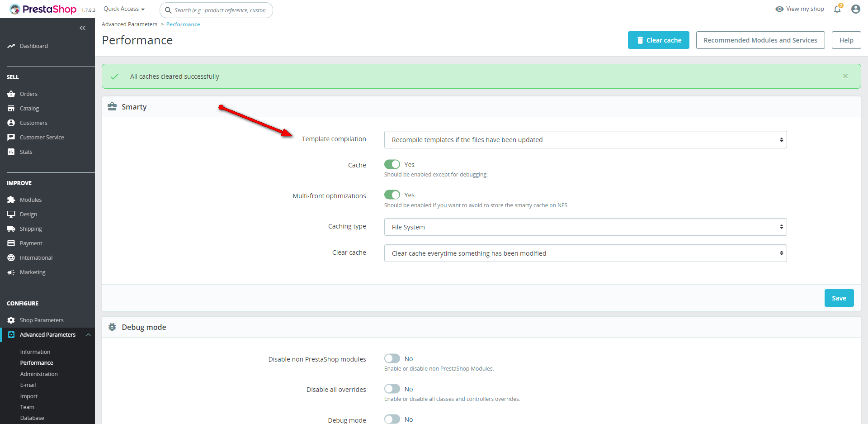Click the Shop Parameters gear icon
The height and width of the screenshot is (424, 868).
coord(11,320)
